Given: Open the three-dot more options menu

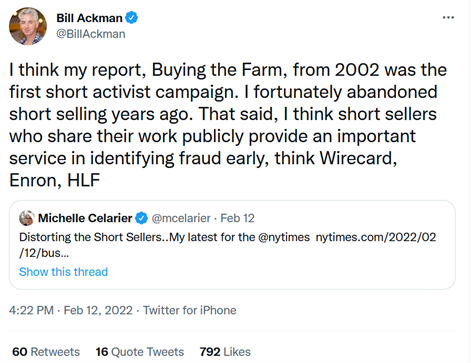Looking at the screenshot, I should pos(448,17).
